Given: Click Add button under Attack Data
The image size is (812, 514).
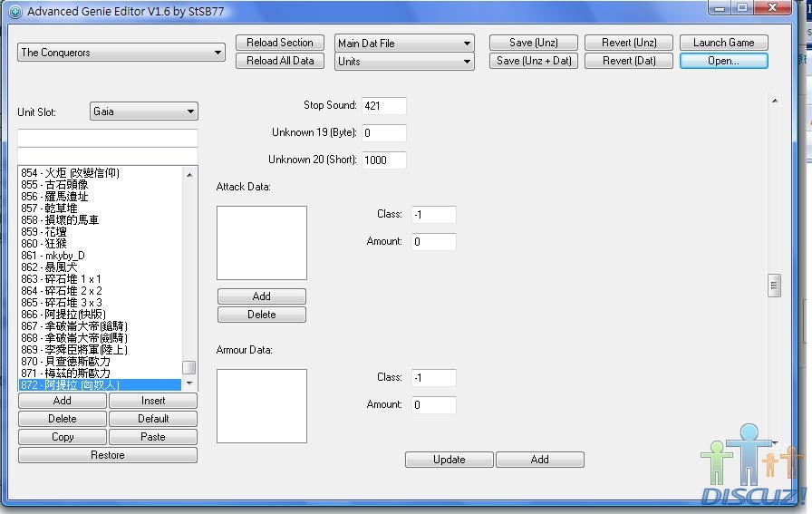Looking at the screenshot, I should point(261,296).
